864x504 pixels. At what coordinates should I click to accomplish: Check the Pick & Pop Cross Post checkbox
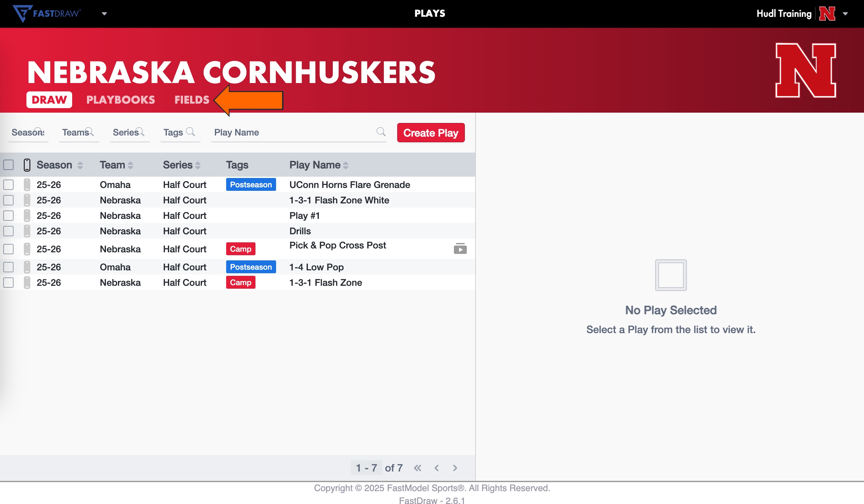[x=9, y=249]
